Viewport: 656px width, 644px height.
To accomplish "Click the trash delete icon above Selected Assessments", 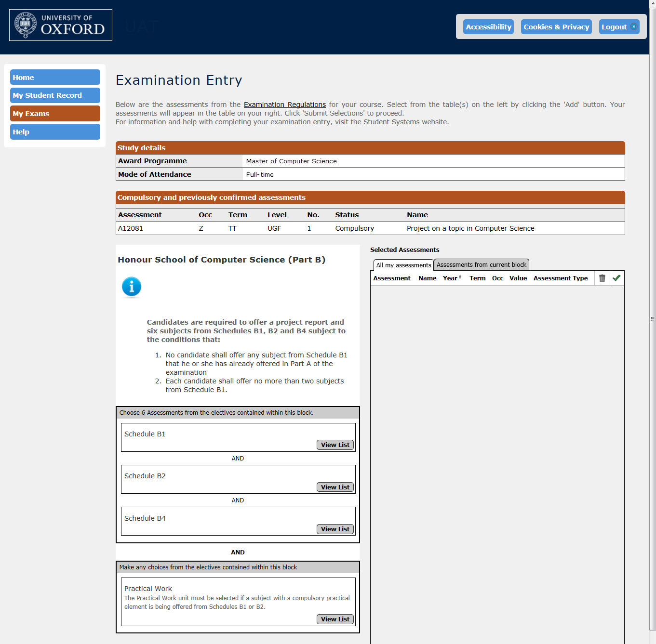I will click(602, 278).
